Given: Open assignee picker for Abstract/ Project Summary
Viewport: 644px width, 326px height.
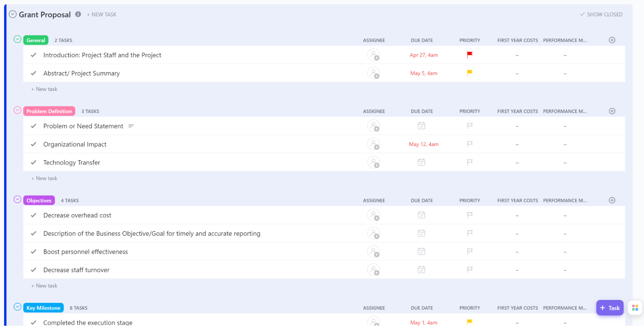Looking at the screenshot, I should pos(373,73).
